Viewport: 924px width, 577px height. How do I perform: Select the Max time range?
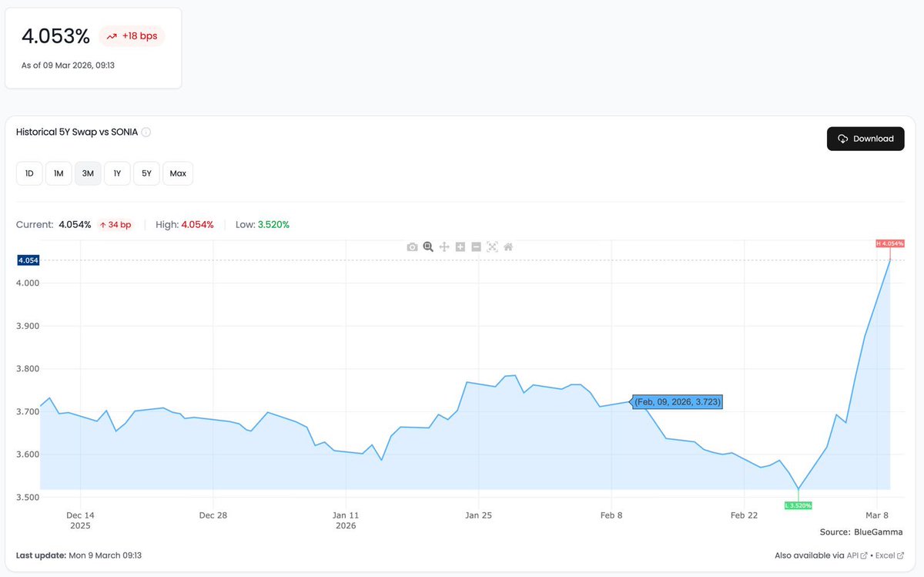[x=178, y=173]
